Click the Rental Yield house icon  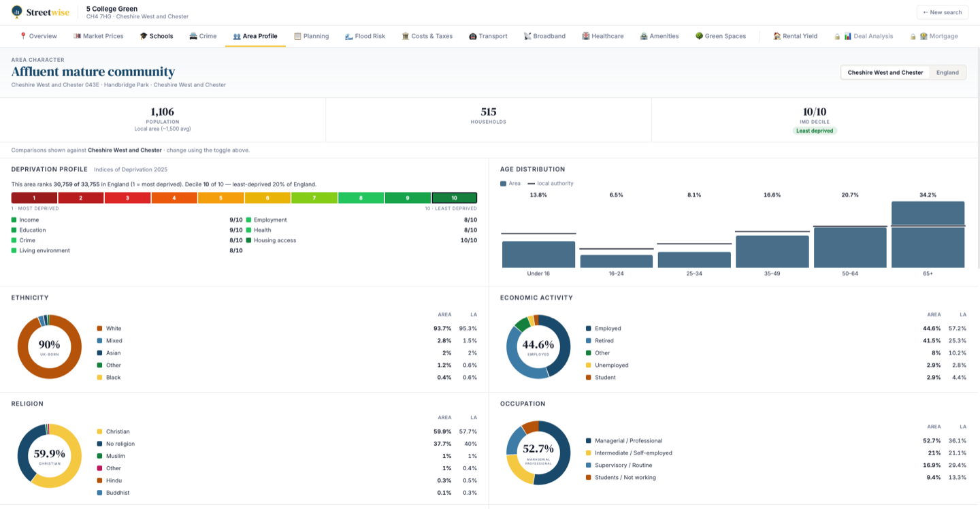(777, 36)
